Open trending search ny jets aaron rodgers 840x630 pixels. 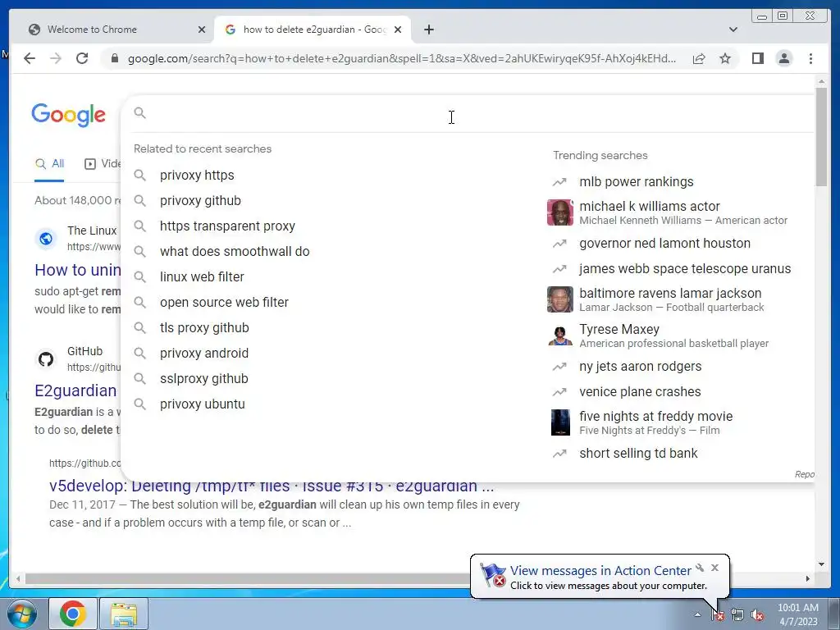coord(640,367)
